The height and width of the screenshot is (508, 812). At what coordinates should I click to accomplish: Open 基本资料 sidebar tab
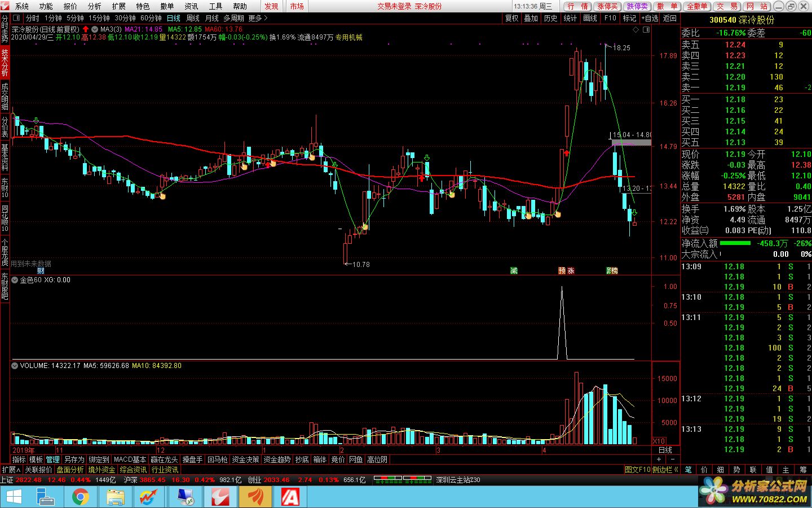pos(5,157)
